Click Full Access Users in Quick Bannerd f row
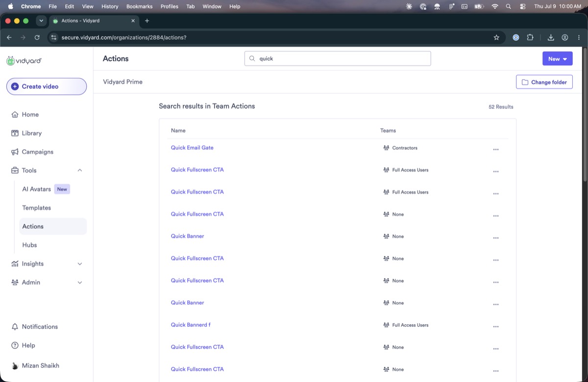Viewport: 588px width, 382px height. pyautogui.click(x=410, y=325)
